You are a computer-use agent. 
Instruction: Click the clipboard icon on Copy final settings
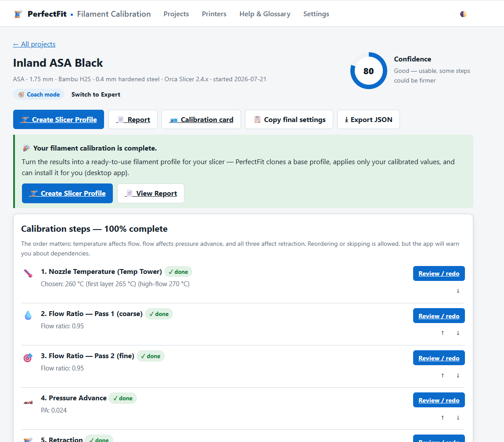click(x=257, y=119)
